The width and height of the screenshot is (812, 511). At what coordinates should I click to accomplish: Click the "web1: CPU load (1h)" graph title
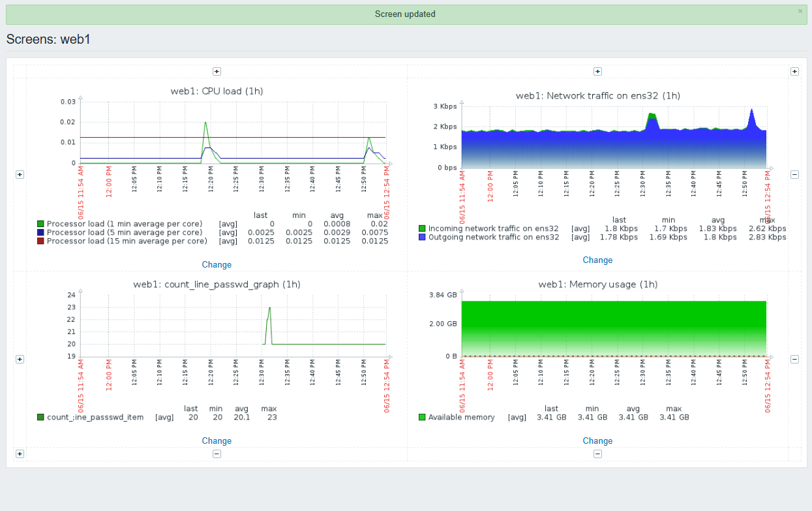pos(217,91)
